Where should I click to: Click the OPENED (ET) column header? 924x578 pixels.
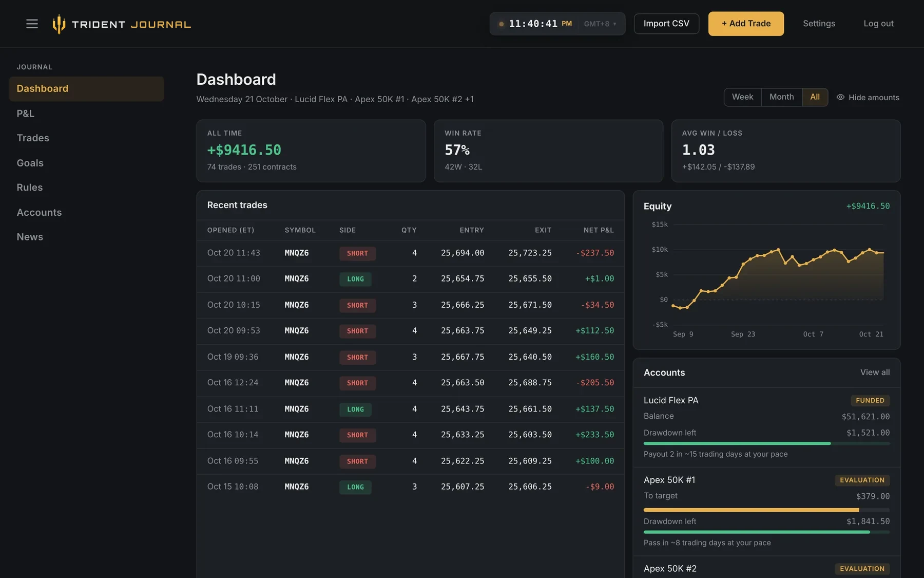point(230,230)
